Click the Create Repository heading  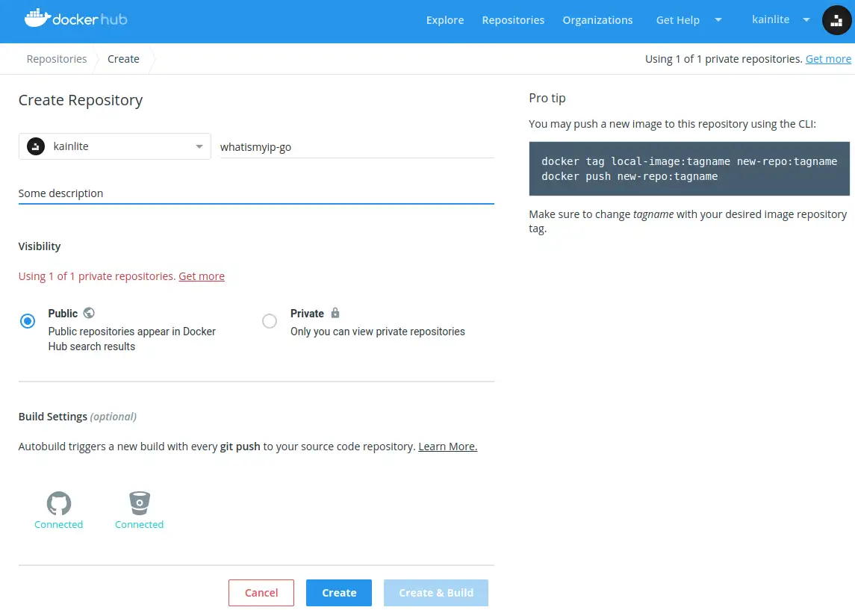coord(81,100)
